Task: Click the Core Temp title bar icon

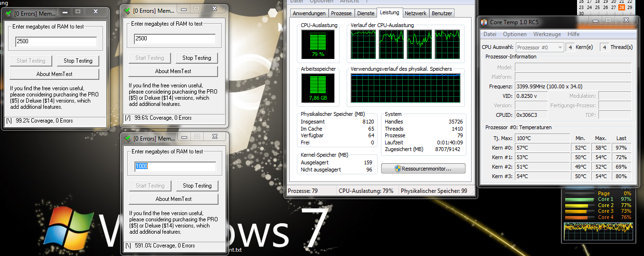Action: [x=484, y=22]
